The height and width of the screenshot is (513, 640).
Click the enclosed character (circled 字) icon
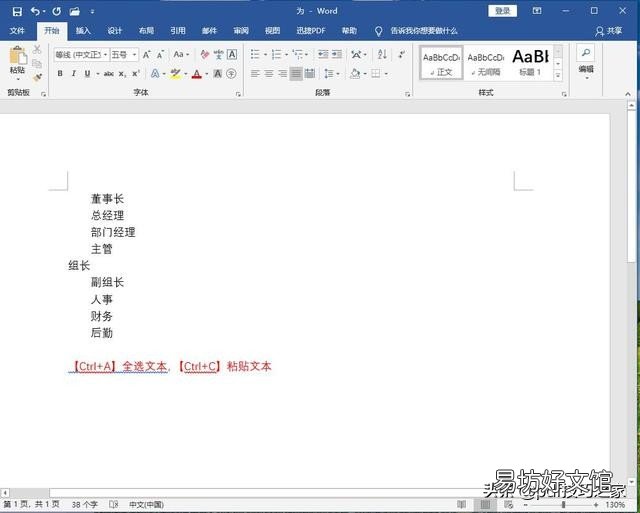(x=231, y=74)
